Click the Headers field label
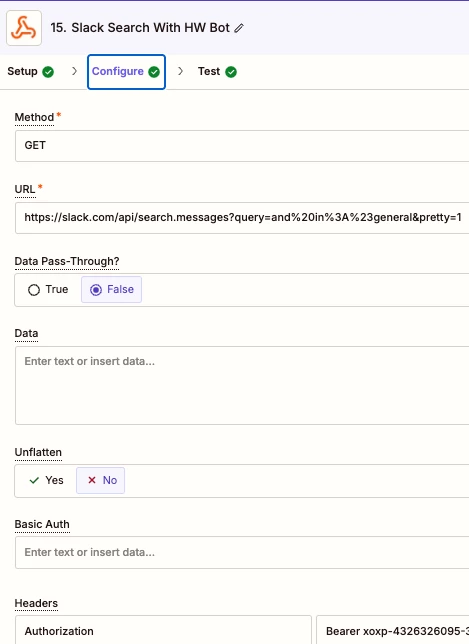 point(36,603)
